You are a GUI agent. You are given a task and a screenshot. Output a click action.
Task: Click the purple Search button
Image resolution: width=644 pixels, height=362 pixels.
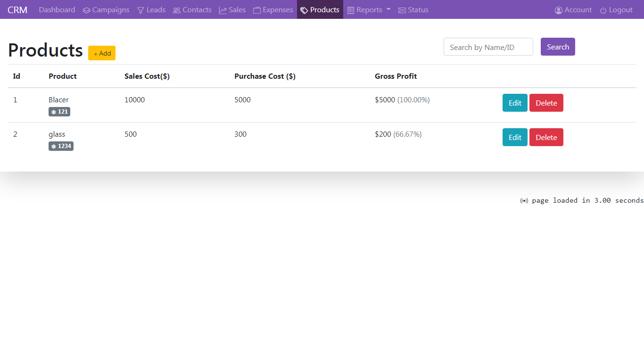pos(558,47)
